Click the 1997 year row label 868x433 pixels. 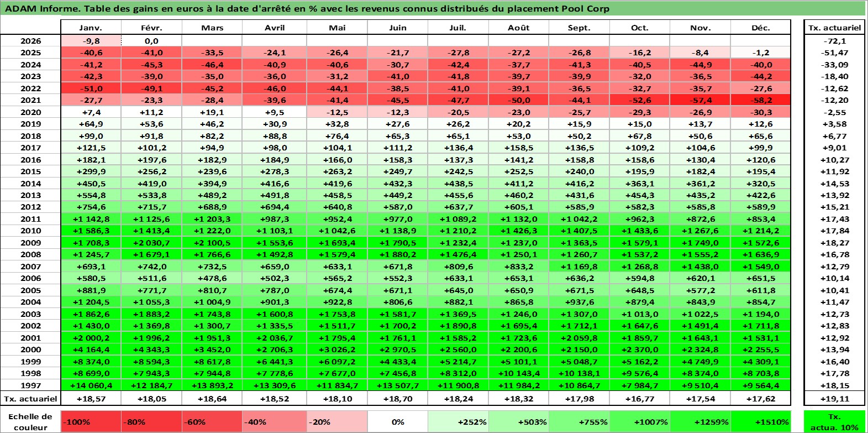(30, 385)
